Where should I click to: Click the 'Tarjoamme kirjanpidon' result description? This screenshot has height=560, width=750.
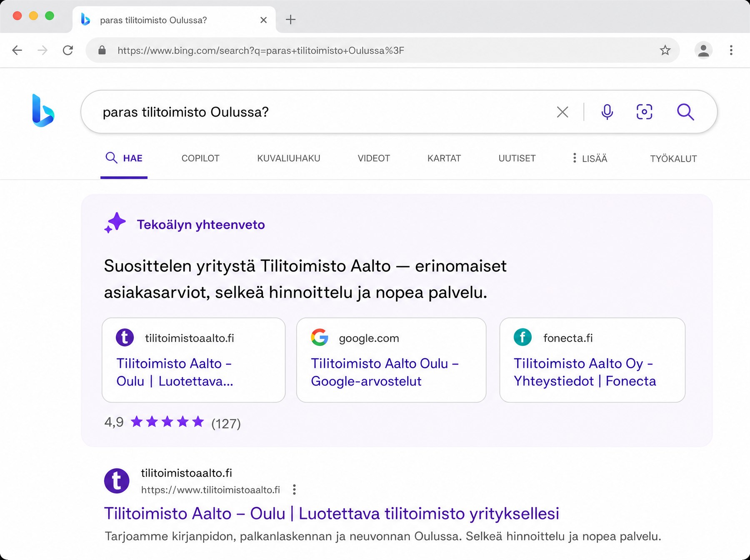coord(383,536)
